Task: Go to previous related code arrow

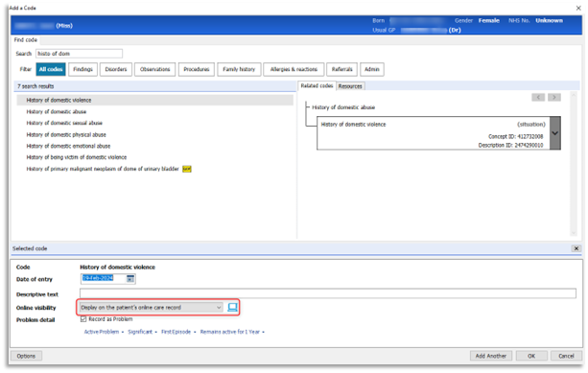Action: (538, 98)
